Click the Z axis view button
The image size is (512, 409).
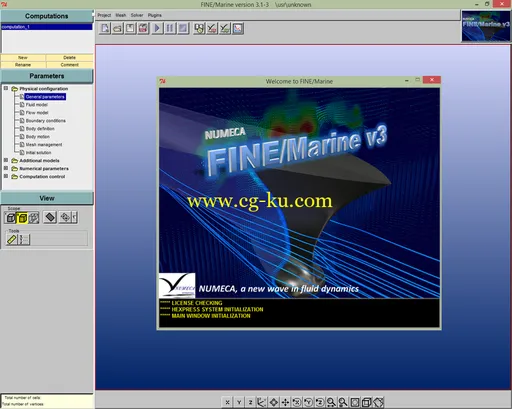tap(250, 402)
